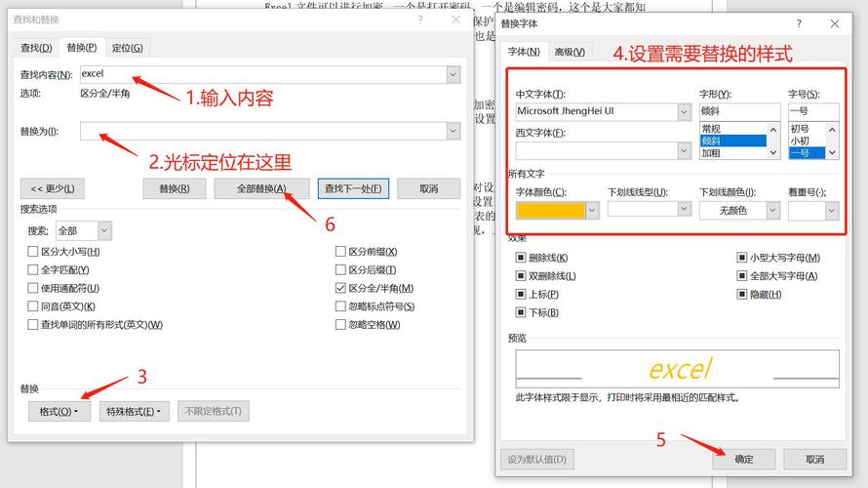Toggle 隐藏(H) checkbox
Screen dimensions: 868x488
(x=742, y=294)
